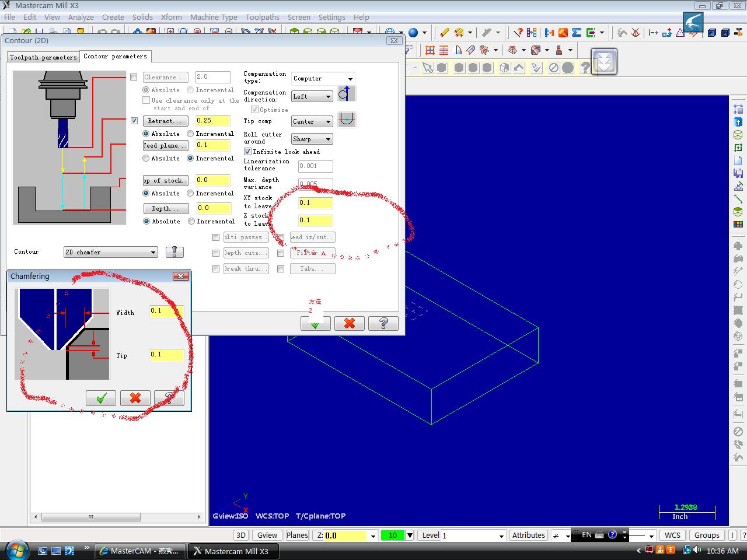747x560 pixels.
Task: Click the yellow wireframe box icon in right sidebar
Action: click(x=738, y=135)
